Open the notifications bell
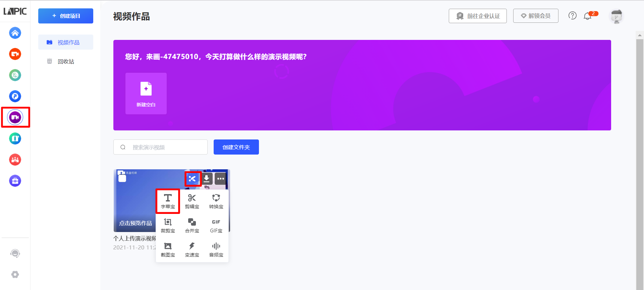The width and height of the screenshot is (644, 290). click(x=588, y=16)
